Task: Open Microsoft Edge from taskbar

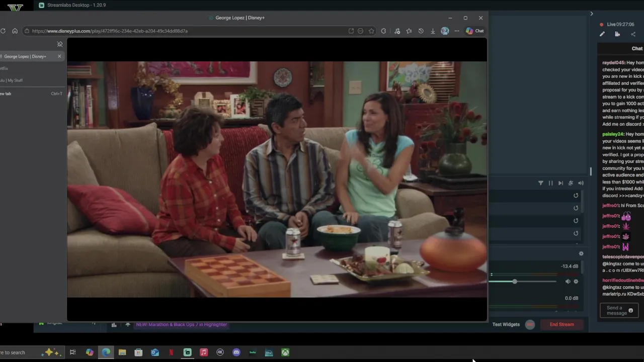Action: click(x=106, y=352)
